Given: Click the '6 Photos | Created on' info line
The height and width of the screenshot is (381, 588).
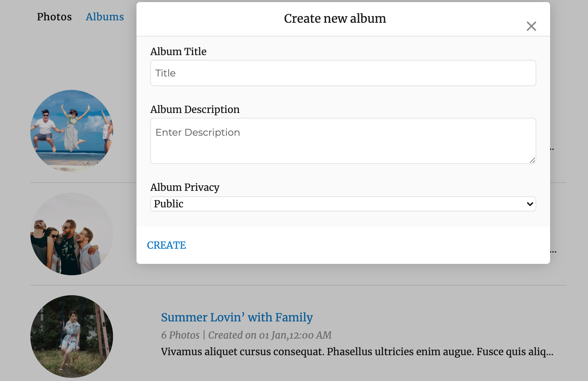Looking at the screenshot, I should 246,335.
